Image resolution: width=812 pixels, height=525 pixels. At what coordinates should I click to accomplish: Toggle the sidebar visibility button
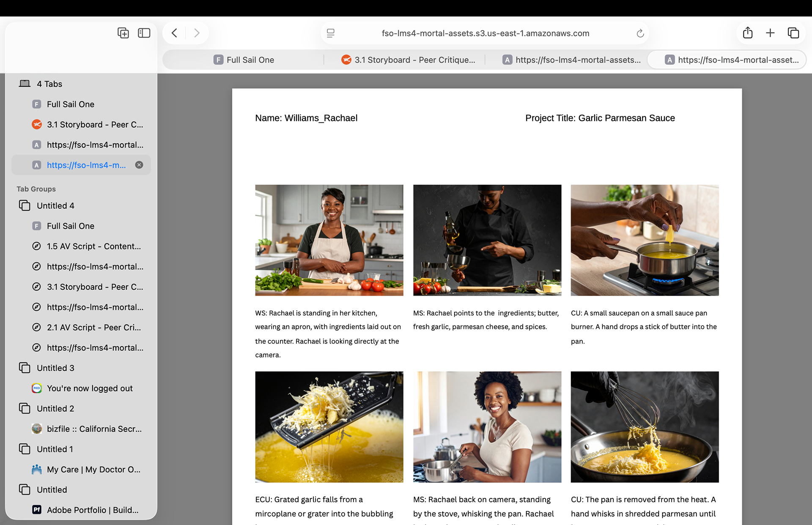coord(144,33)
